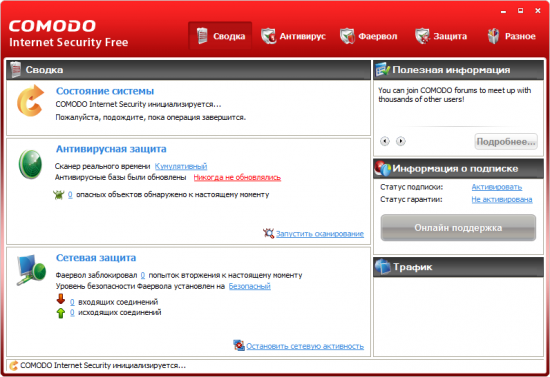The image size is (550, 377).
Task: Open the Сетевая защита heading
Action: (96, 258)
